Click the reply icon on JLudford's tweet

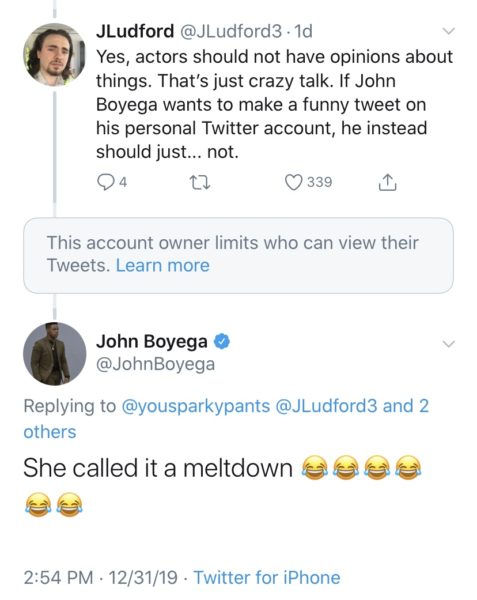pos(104,182)
